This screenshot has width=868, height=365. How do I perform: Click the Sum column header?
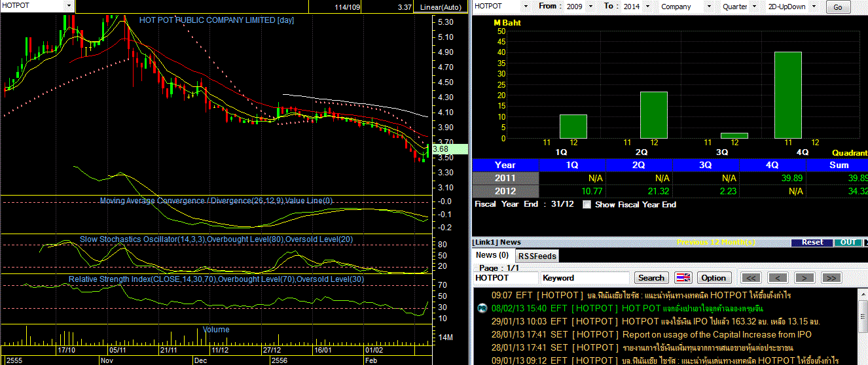pyautogui.click(x=839, y=165)
